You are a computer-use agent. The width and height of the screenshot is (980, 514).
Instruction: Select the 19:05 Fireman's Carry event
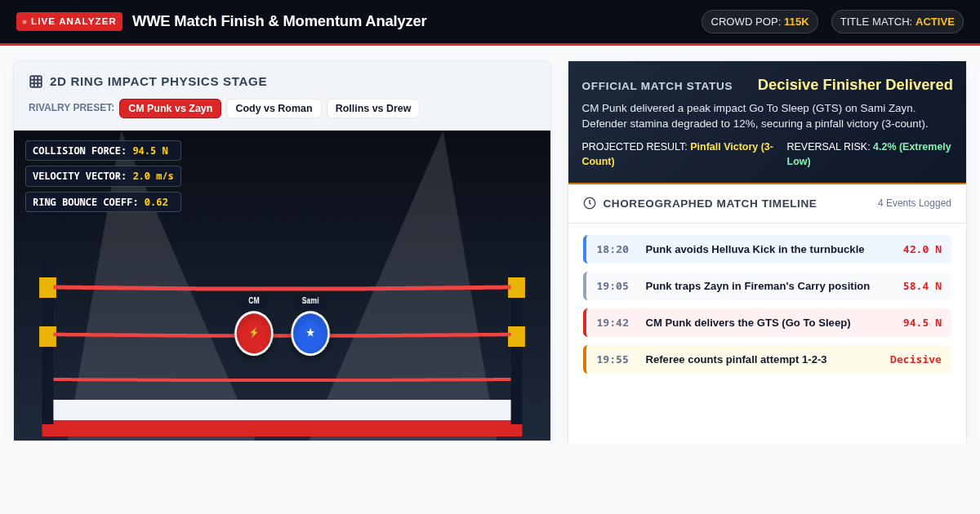[767, 286]
